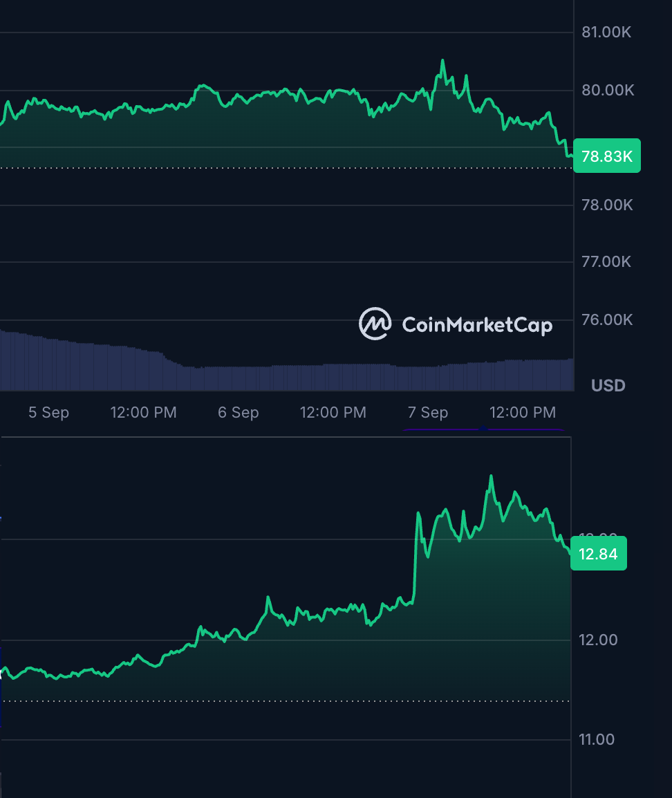Click the 11.00 axis label on lower chart
This screenshot has height=798, width=672.
[597, 739]
